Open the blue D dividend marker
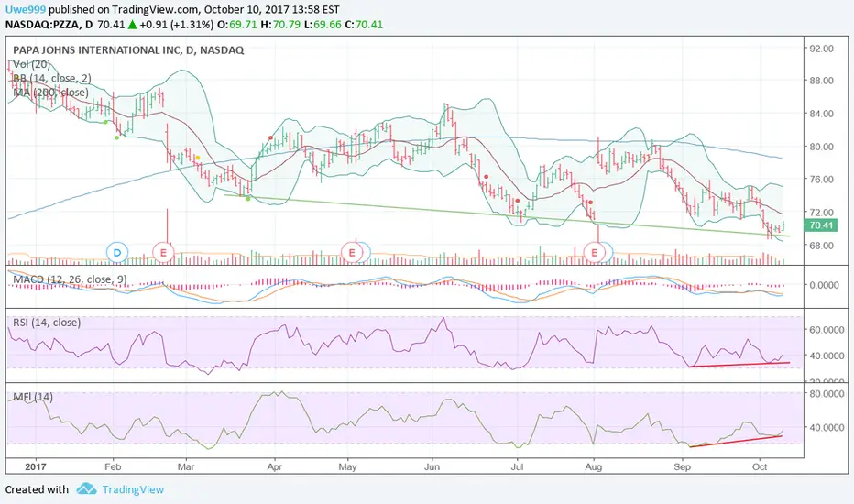The width and height of the screenshot is (854, 504). point(116,252)
